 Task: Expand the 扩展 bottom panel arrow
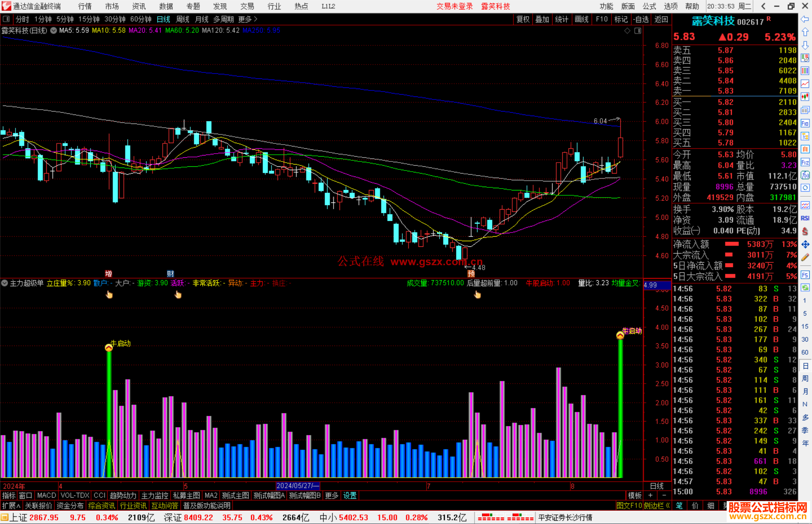(11, 506)
